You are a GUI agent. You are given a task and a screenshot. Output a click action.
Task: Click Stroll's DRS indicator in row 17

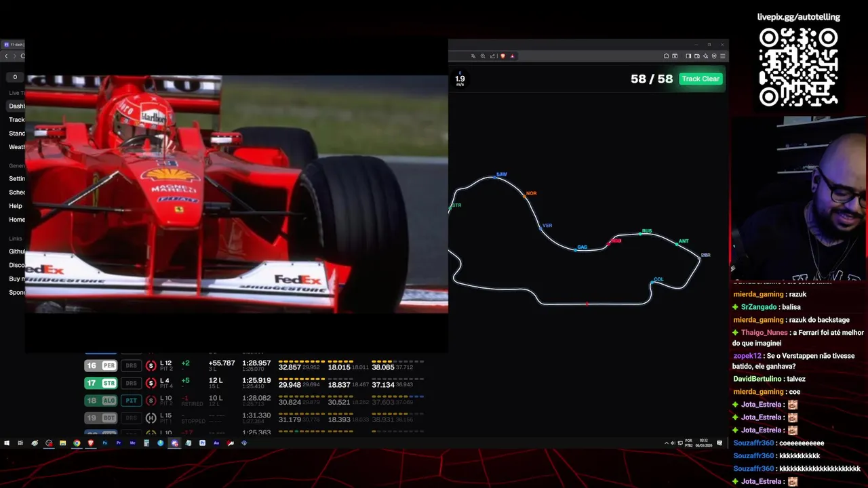pyautogui.click(x=131, y=384)
